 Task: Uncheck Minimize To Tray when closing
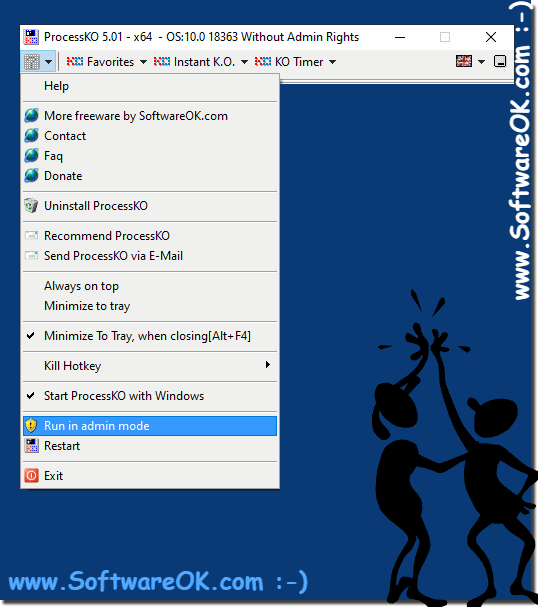click(150, 336)
